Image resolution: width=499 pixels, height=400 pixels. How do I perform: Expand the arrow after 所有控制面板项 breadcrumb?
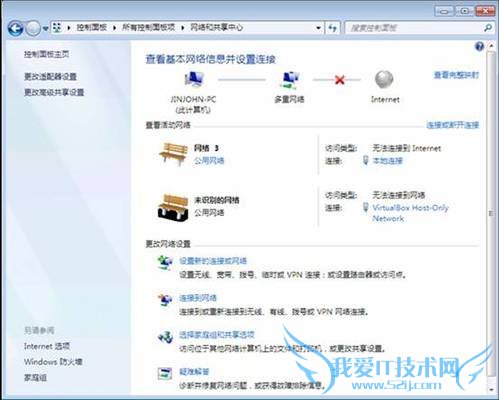click(183, 28)
